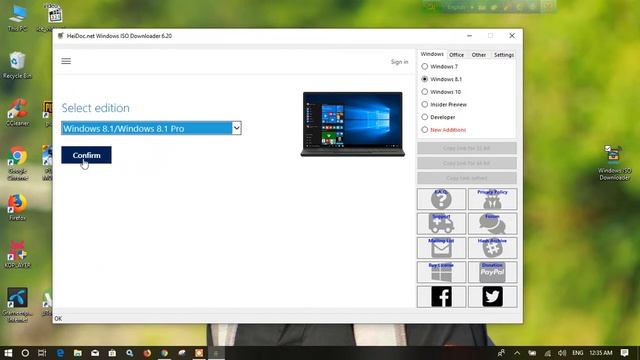Image resolution: width=640 pixels, height=360 pixels.
Task: Click the Windows laptop image
Action: [x=353, y=124]
